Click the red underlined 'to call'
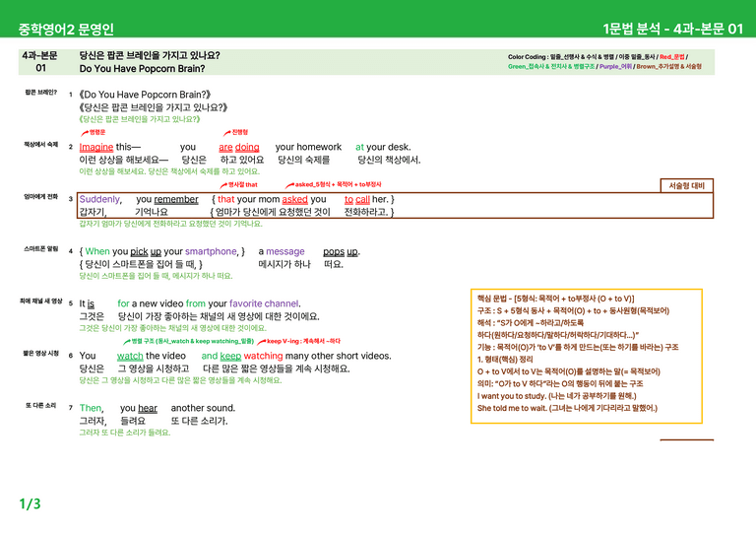Image resolution: width=756 pixels, height=535 pixels. (x=357, y=199)
